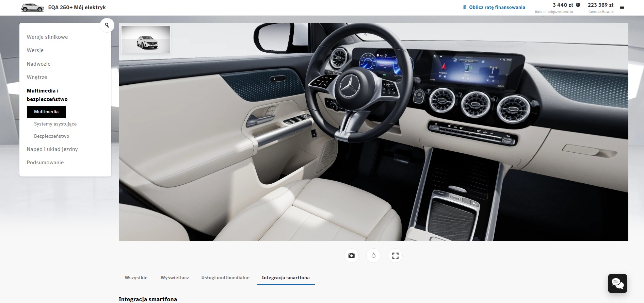The height and width of the screenshot is (303, 644).
Task: Click the camera view icon
Action: 352,255
